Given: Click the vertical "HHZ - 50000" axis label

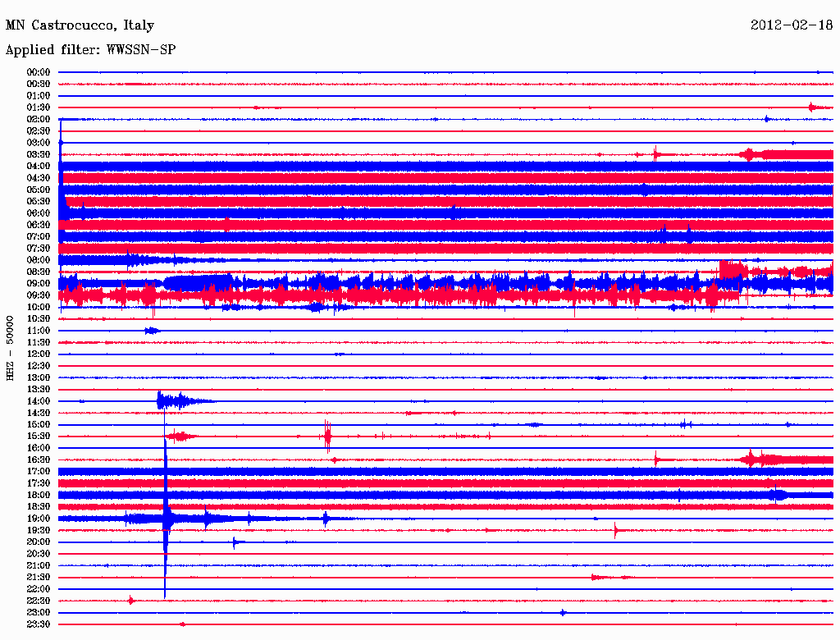Looking at the screenshot, I should [10, 348].
